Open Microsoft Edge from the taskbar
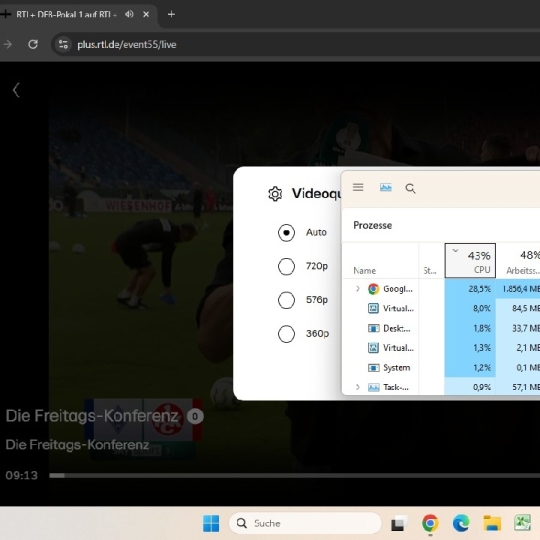The height and width of the screenshot is (540, 540). (461, 523)
